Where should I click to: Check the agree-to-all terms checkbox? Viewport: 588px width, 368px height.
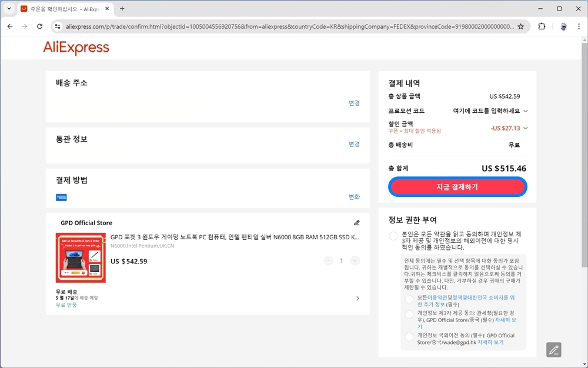pos(393,236)
